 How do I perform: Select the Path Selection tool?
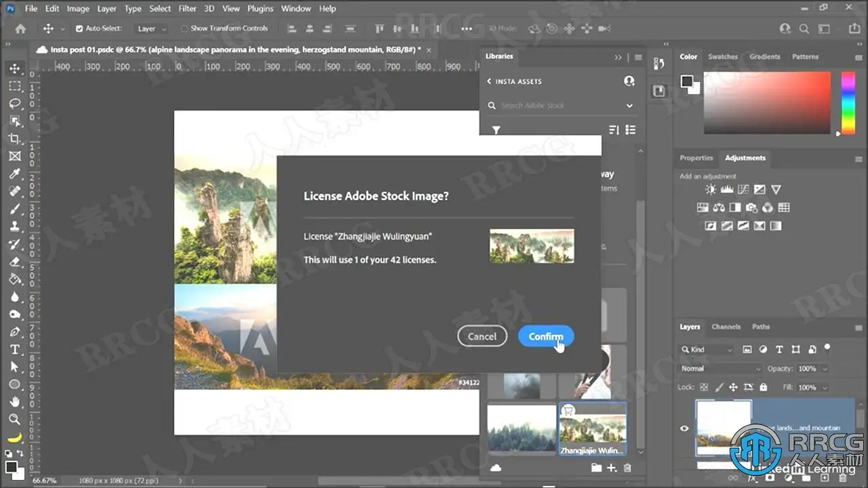tap(14, 367)
